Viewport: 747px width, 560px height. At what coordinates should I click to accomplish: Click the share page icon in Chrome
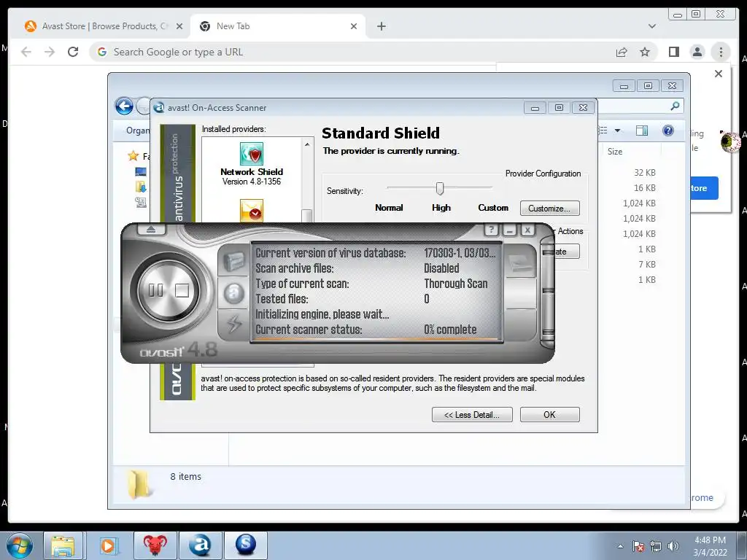click(x=622, y=52)
